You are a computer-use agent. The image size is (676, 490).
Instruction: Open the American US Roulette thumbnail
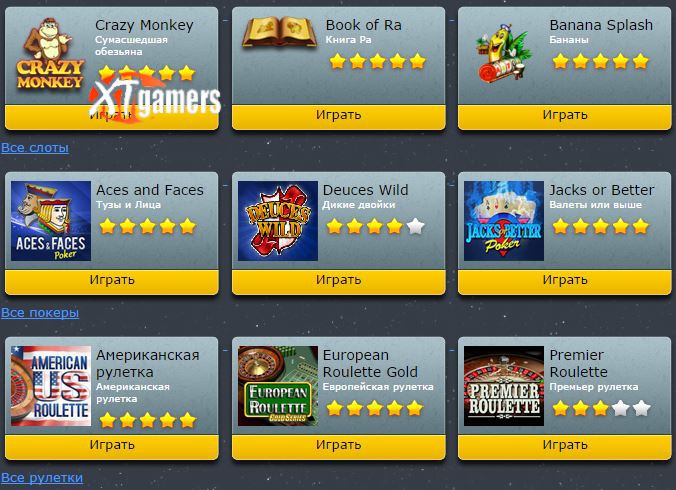[51, 386]
